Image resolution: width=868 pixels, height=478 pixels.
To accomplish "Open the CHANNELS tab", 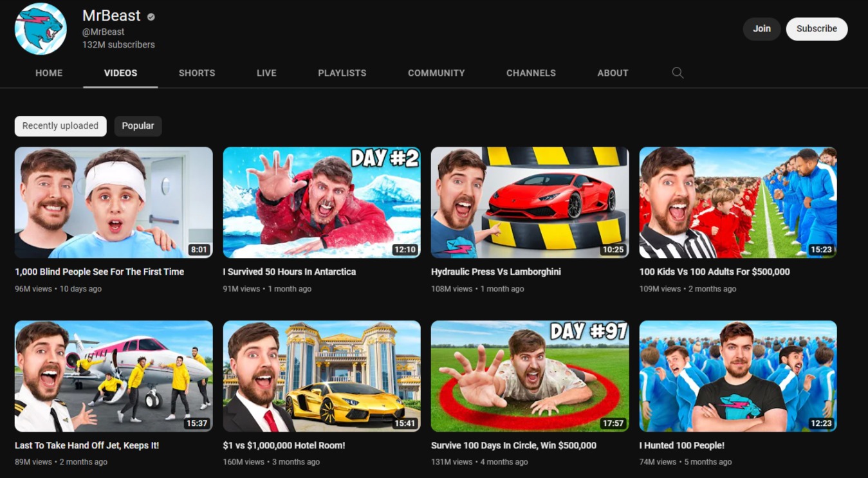I will 531,73.
